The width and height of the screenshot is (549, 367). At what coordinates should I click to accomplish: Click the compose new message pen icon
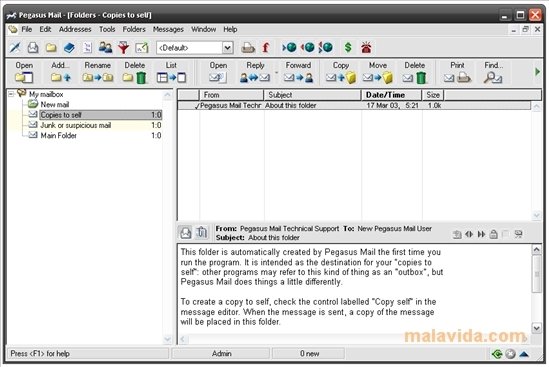coord(15,47)
